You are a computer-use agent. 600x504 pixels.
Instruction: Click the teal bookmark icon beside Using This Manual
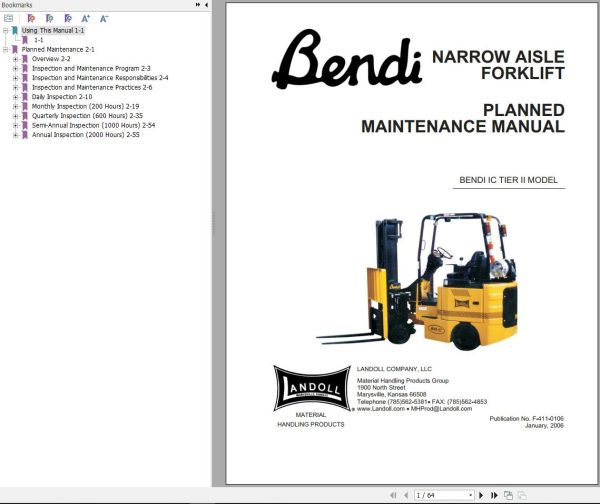pos(15,30)
